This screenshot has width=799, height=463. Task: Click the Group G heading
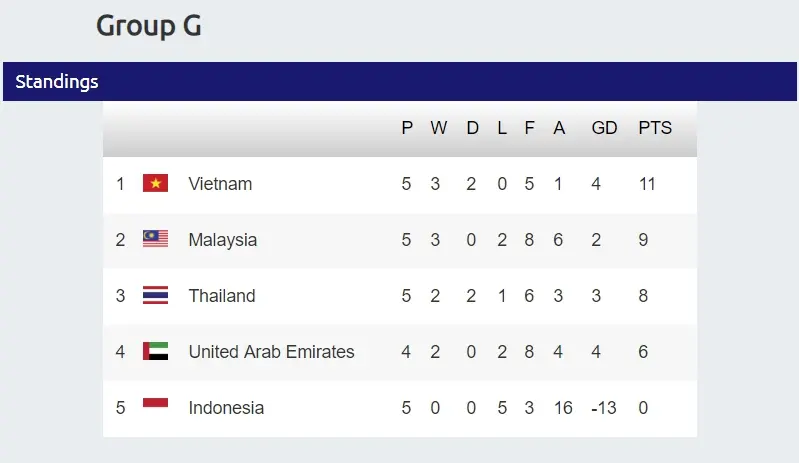[149, 26]
